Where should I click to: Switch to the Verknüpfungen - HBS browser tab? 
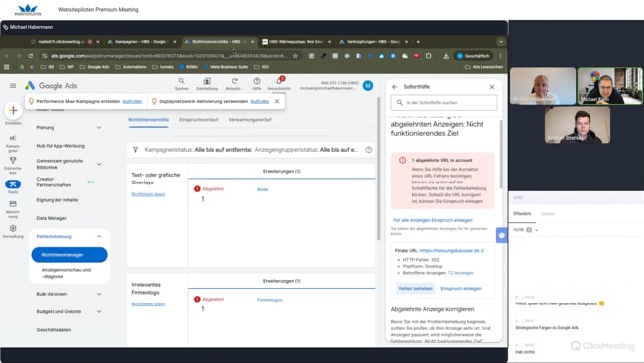coord(373,42)
